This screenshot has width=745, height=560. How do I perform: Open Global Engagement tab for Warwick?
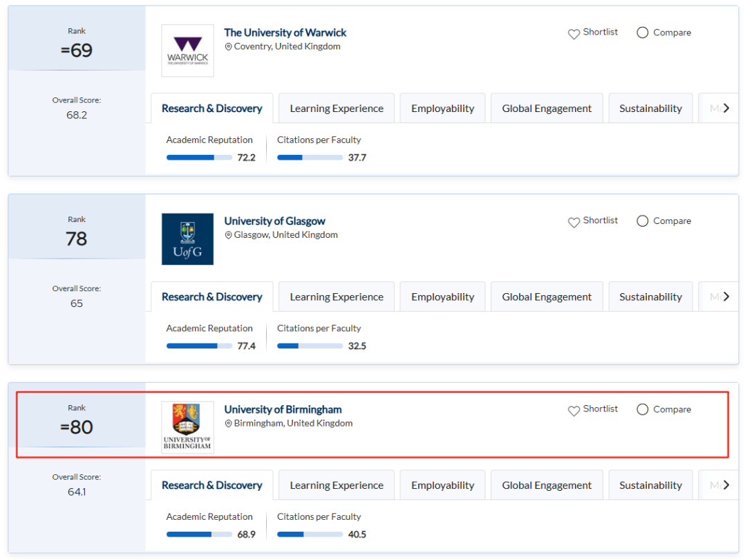tap(547, 109)
